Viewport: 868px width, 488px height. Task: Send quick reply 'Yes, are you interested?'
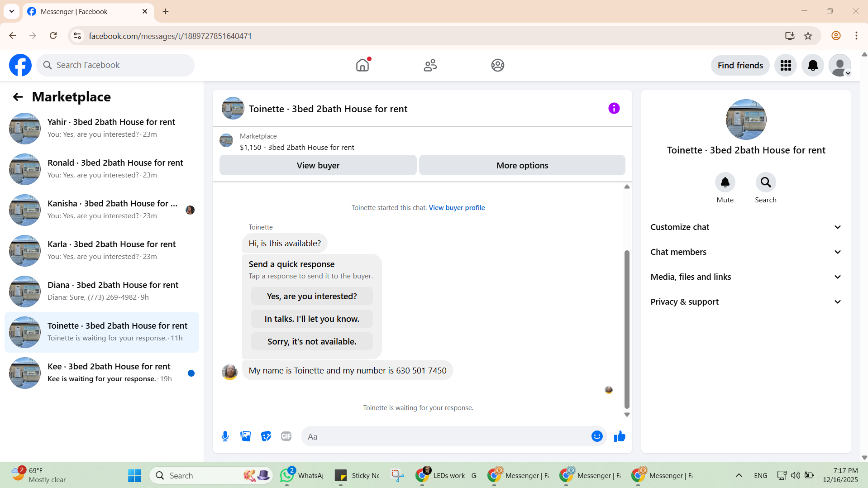coord(312,297)
